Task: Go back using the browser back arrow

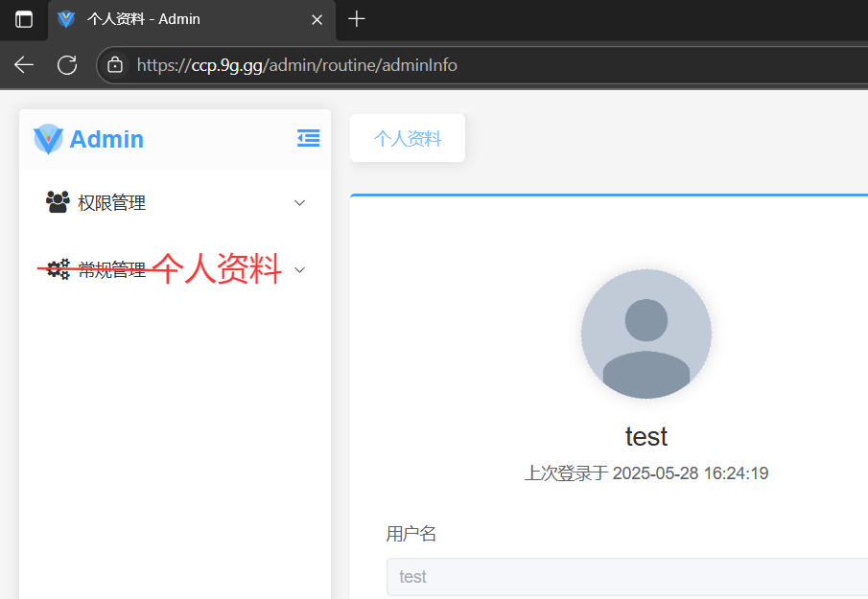Action: [24, 65]
